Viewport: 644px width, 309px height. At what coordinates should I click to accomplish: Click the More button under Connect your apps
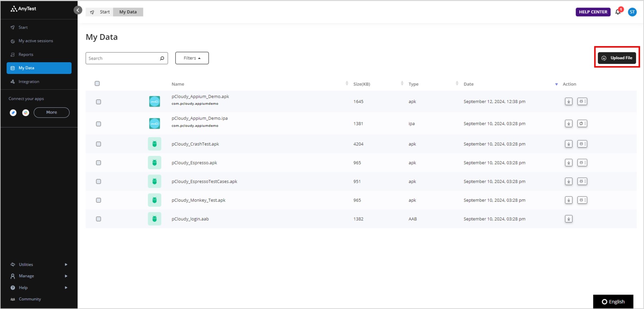pyautogui.click(x=52, y=112)
